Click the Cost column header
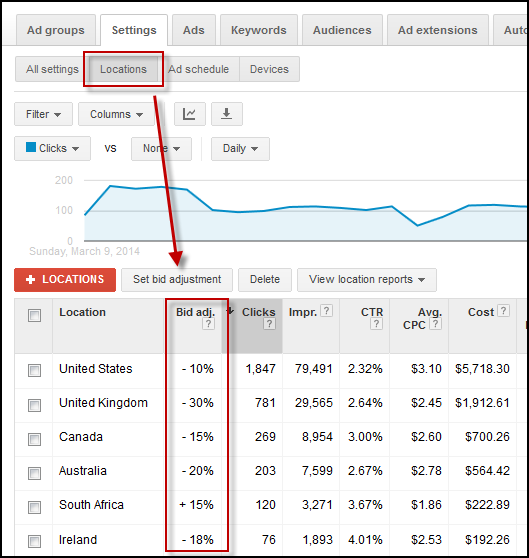 (481, 312)
